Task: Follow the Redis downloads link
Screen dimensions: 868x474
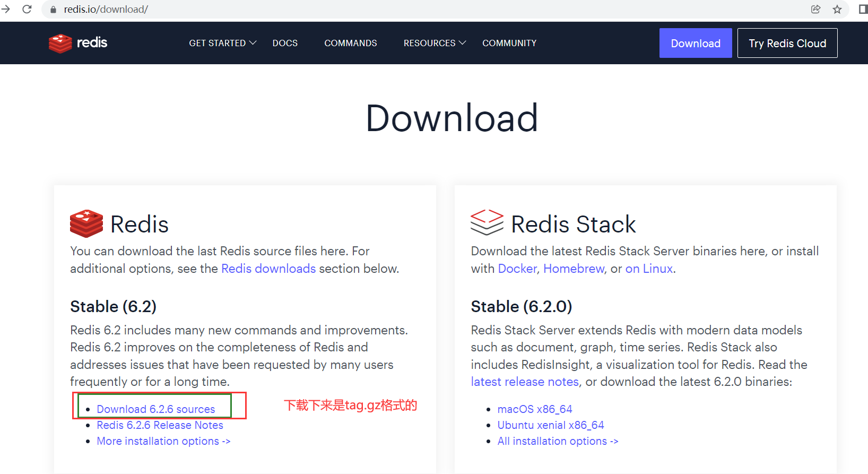Action: 268,269
